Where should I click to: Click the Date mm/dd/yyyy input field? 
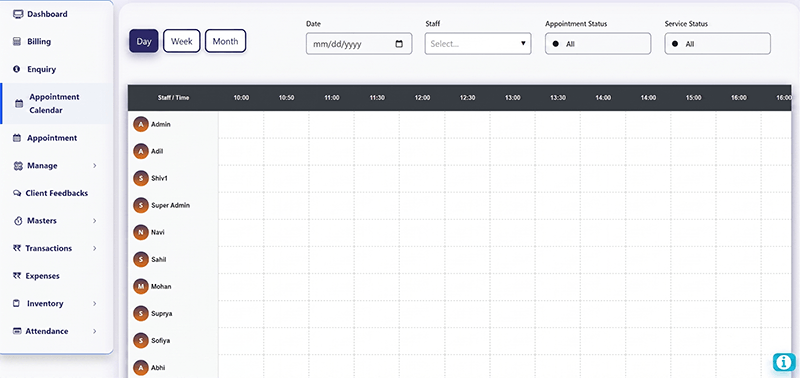pyautogui.click(x=359, y=44)
